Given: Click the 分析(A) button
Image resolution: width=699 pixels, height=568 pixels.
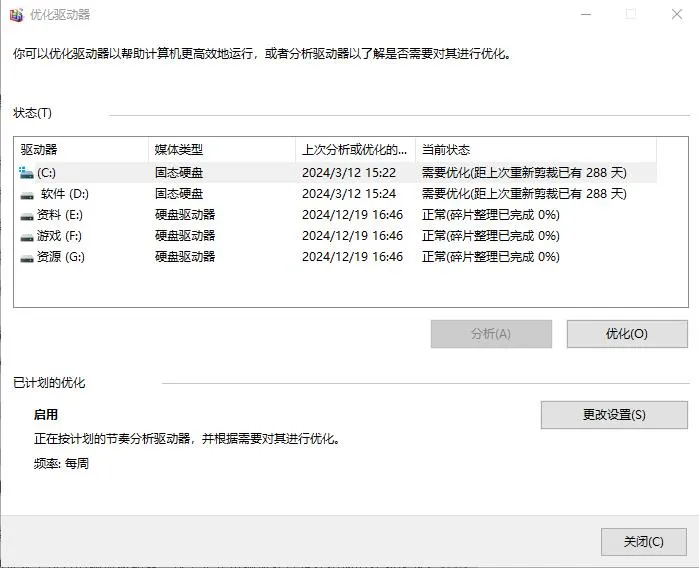Looking at the screenshot, I should 490,334.
